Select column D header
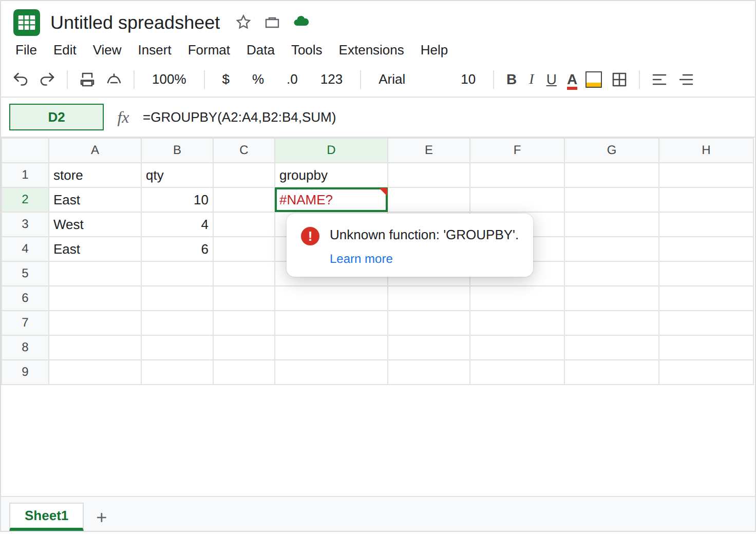Viewport: 756px width, 536px height. coord(331,150)
